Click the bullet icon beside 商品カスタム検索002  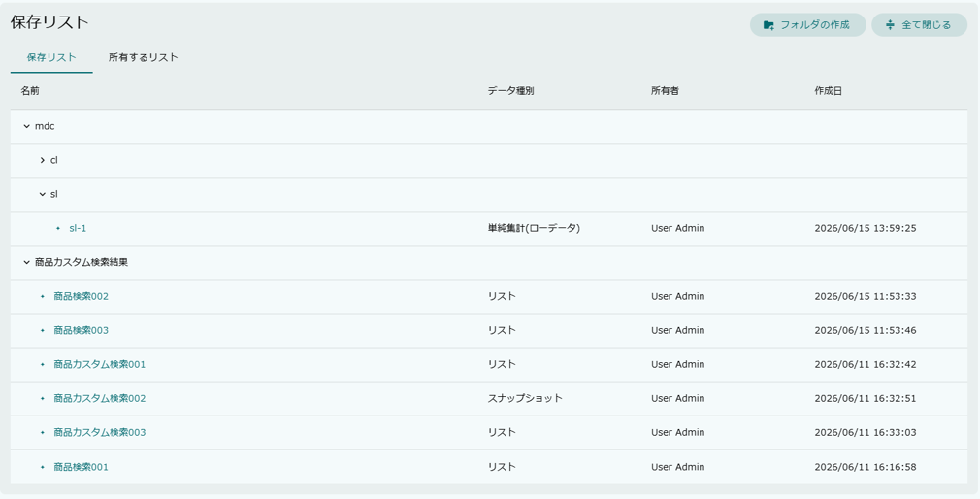click(43, 398)
